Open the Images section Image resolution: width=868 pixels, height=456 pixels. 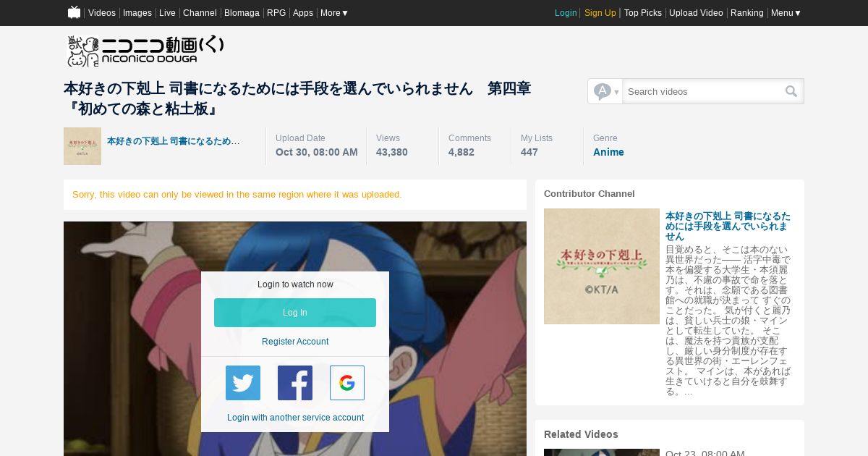(137, 13)
